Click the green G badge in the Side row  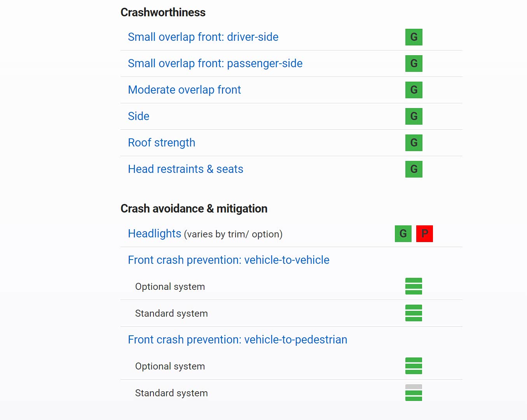tap(414, 117)
